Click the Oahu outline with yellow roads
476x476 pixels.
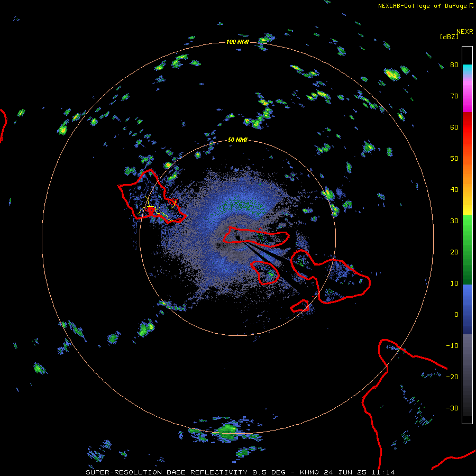click(x=152, y=196)
